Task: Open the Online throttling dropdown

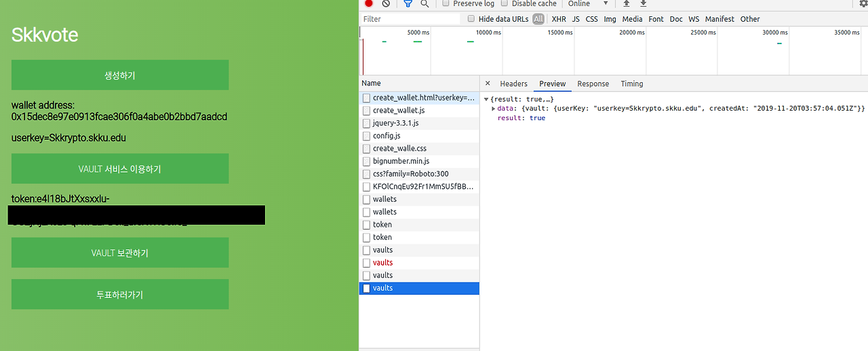Action: pyautogui.click(x=588, y=3)
